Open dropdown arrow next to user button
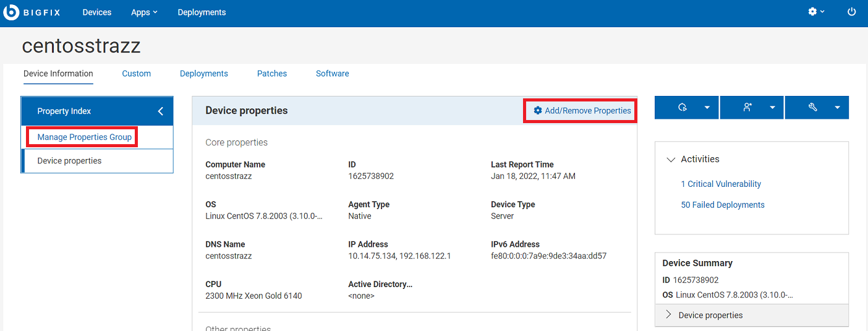 (772, 108)
